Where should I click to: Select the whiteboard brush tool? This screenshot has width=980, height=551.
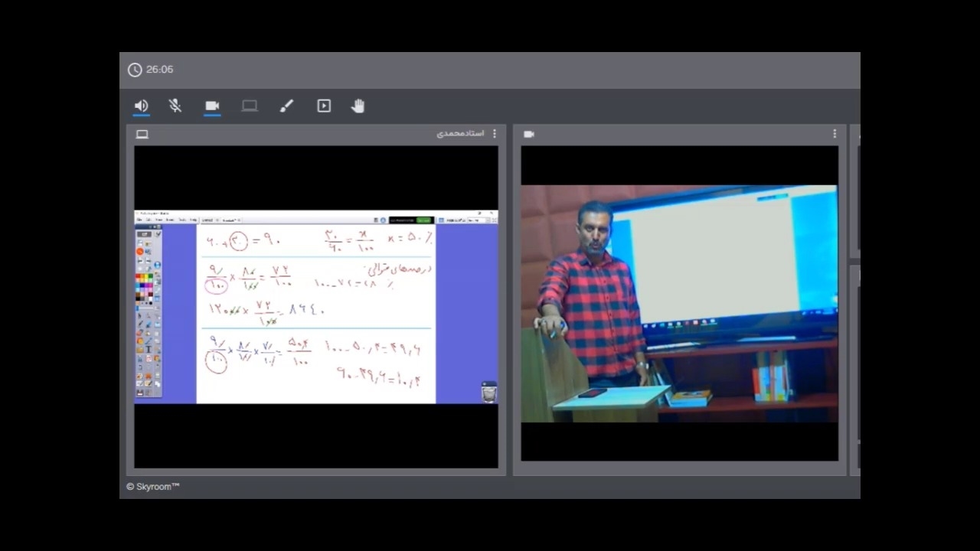pos(286,106)
